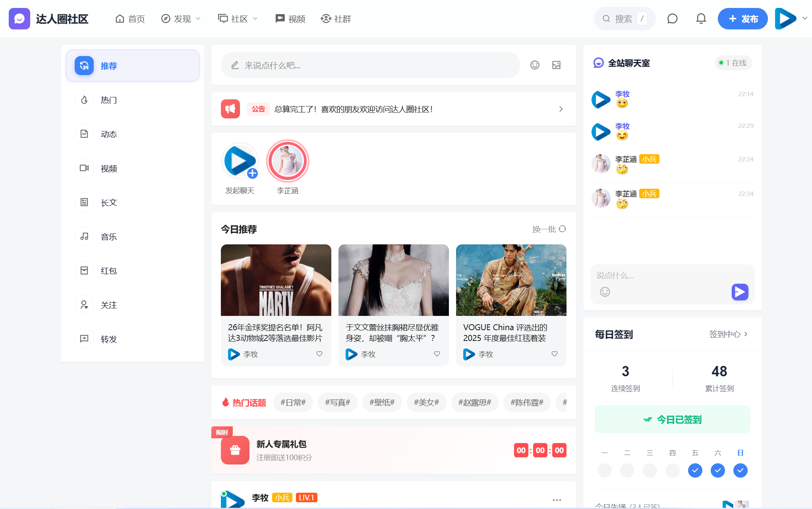This screenshot has width=812, height=509.
Task: Click the 红包 icon in the sidebar
Action: click(84, 271)
